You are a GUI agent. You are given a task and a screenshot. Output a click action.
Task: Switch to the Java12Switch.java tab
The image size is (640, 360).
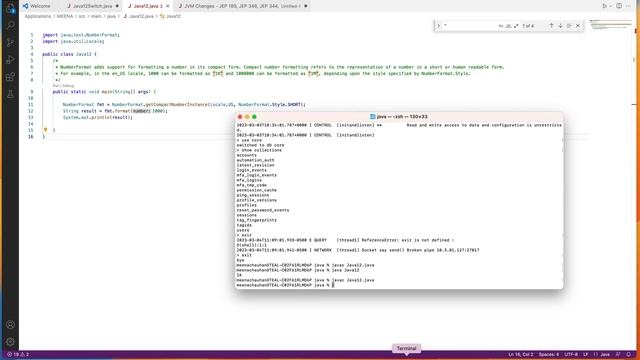click(92, 6)
